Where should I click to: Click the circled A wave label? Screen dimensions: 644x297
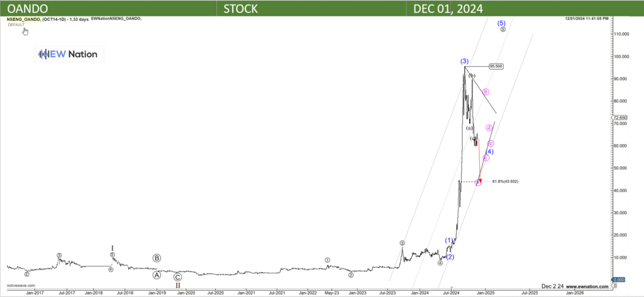coord(157,275)
